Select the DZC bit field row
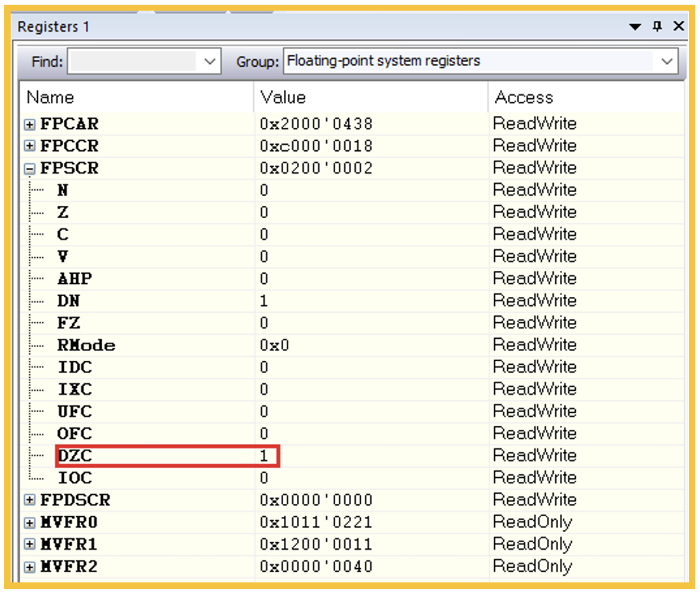The height and width of the screenshot is (596, 700). [75, 456]
